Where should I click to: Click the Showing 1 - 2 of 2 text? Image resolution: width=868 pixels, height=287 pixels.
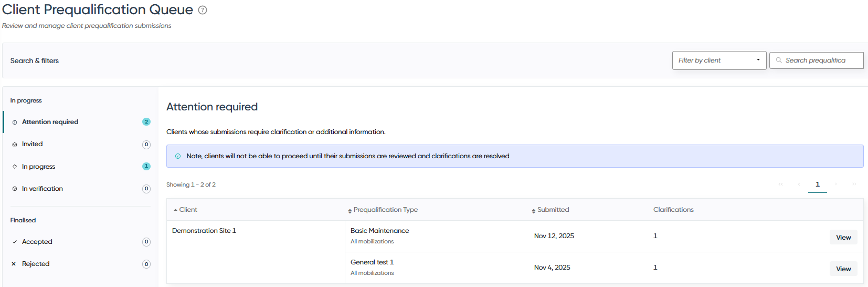point(191,184)
